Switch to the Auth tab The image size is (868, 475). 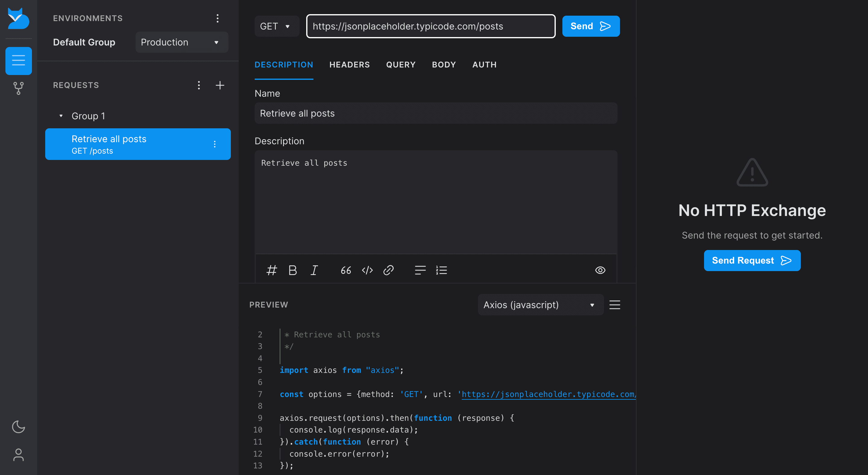tap(484, 65)
